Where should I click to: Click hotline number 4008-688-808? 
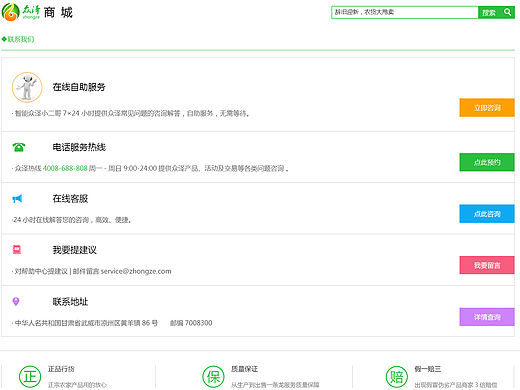(x=65, y=168)
